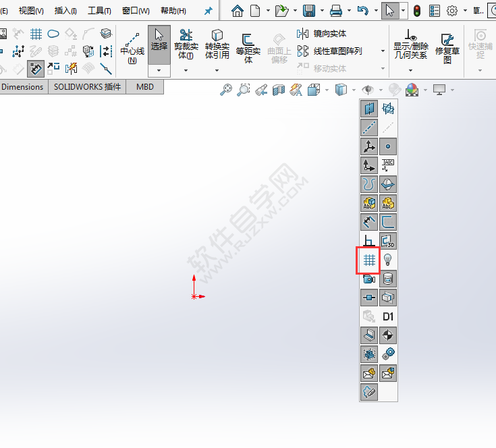Click the Home icon in top toolbar
The width and height of the screenshot is (496, 448).
238,11
